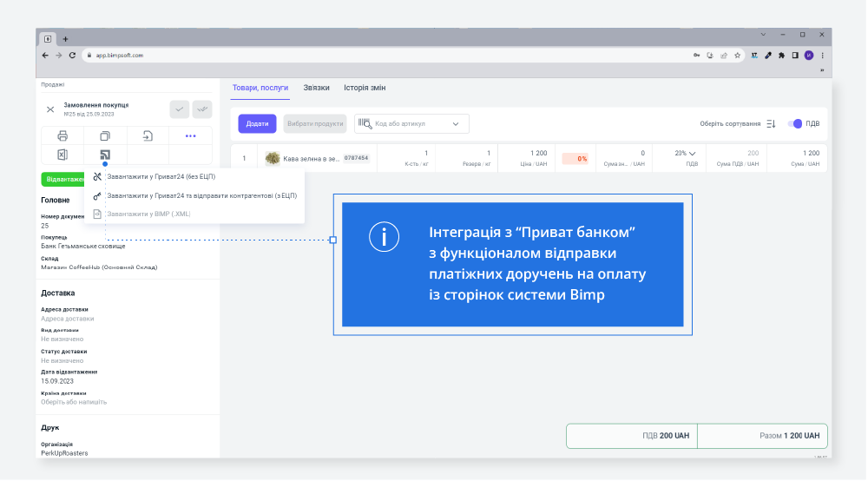Open the 20% ПДВ rate dropdown
The image size is (868, 481).
click(x=686, y=154)
